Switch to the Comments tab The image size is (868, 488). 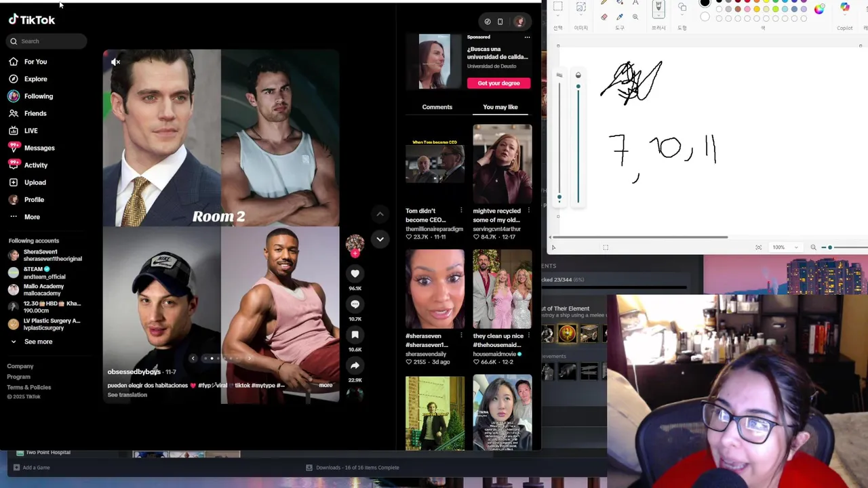(437, 107)
